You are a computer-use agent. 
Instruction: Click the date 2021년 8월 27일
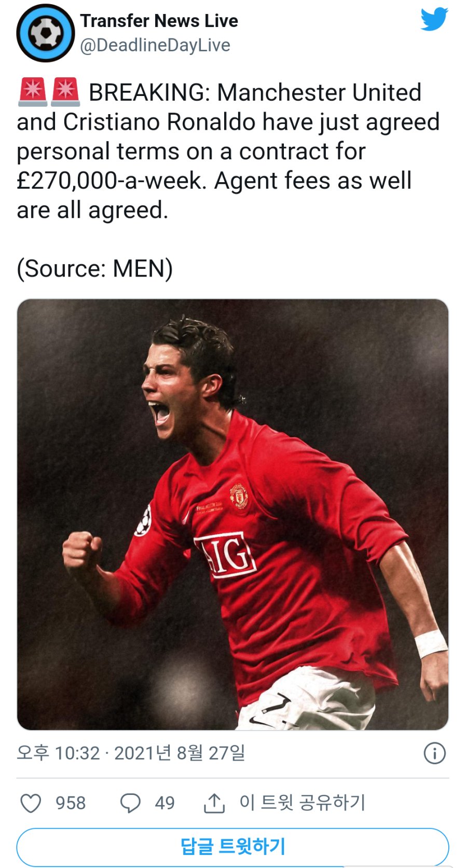[x=180, y=753]
